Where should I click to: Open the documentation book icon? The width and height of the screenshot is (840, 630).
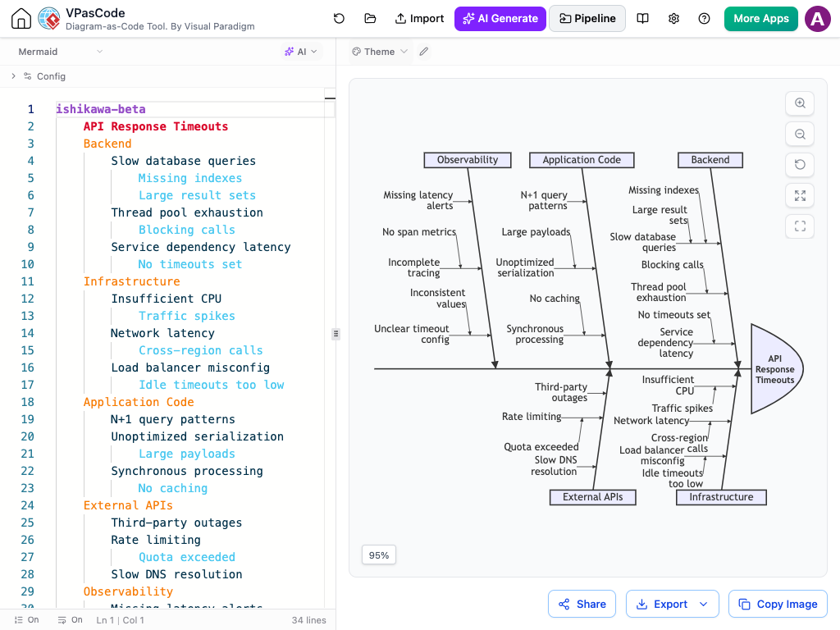642,18
